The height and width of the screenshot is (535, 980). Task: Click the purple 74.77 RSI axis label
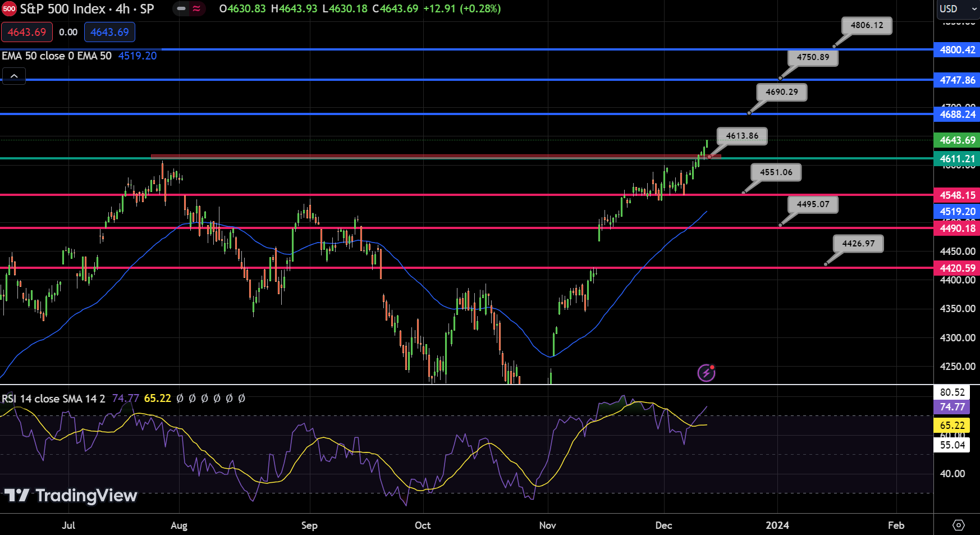pos(952,407)
